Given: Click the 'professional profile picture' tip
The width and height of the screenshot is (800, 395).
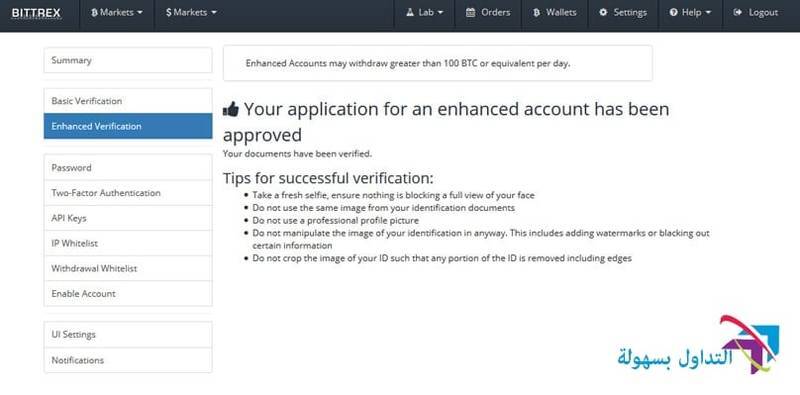Looking at the screenshot, I should (x=336, y=220).
